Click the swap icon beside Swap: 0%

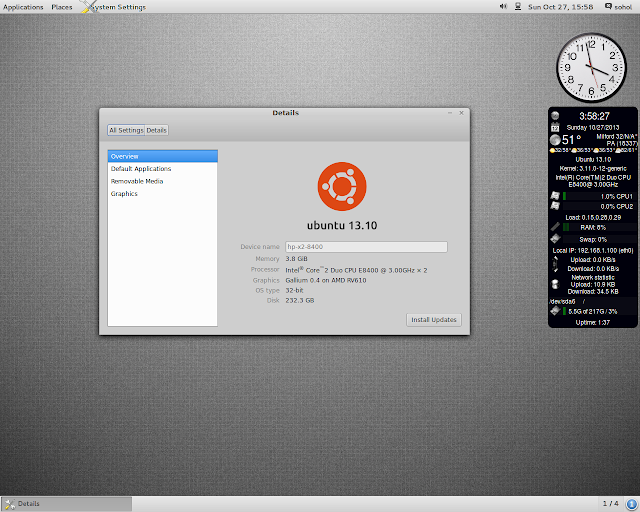[x=555, y=238]
